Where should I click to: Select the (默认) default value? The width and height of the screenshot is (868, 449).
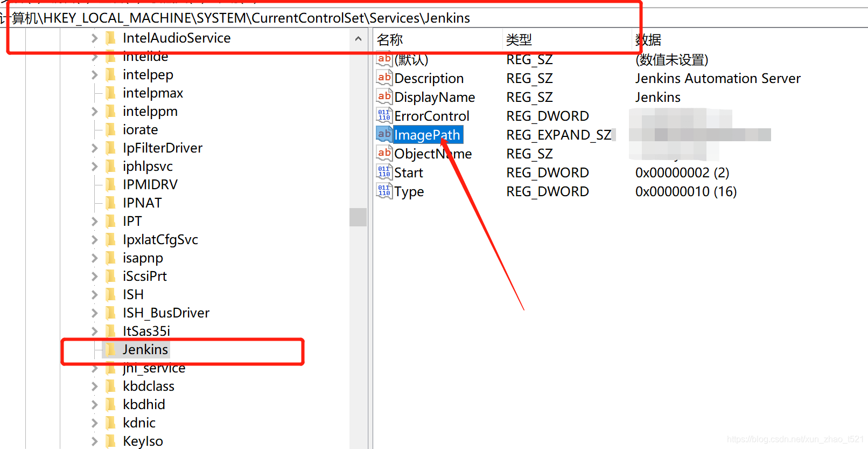[x=411, y=59]
